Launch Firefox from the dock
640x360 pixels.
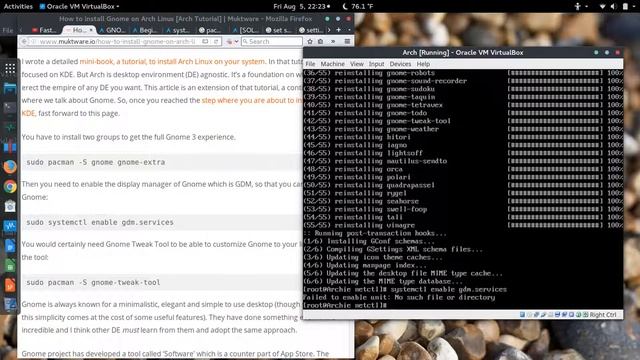coord(10,167)
